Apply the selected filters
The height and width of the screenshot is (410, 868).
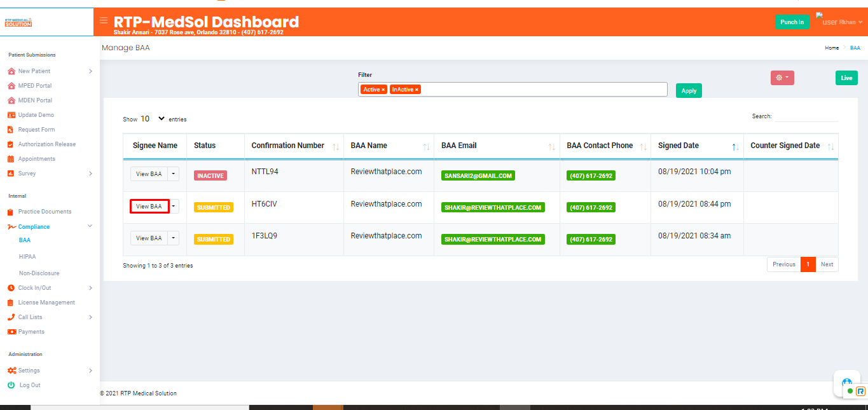pyautogui.click(x=689, y=91)
